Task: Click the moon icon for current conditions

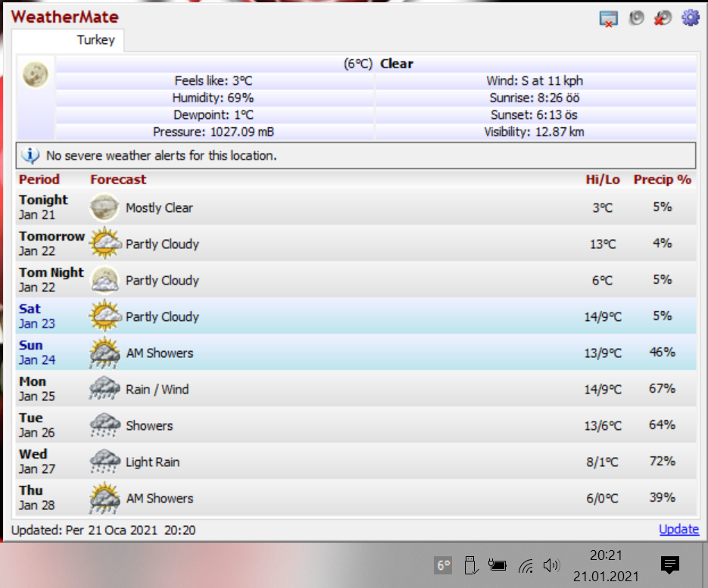Action: coord(36,74)
